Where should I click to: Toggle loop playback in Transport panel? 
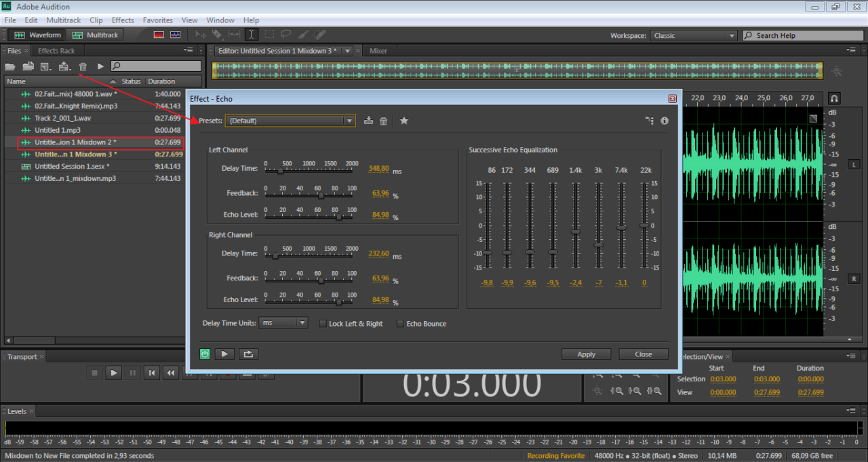[x=248, y=373]
